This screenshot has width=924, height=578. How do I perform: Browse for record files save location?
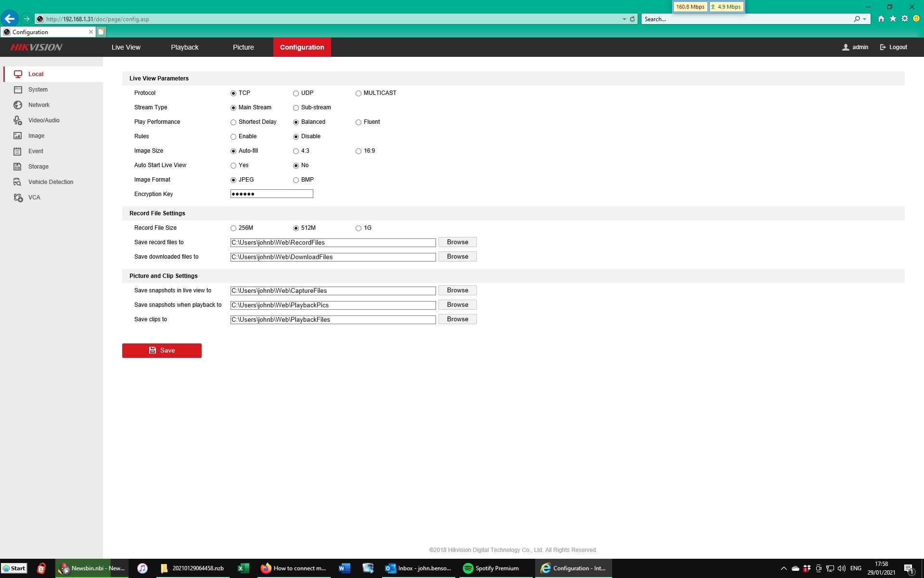458,242
